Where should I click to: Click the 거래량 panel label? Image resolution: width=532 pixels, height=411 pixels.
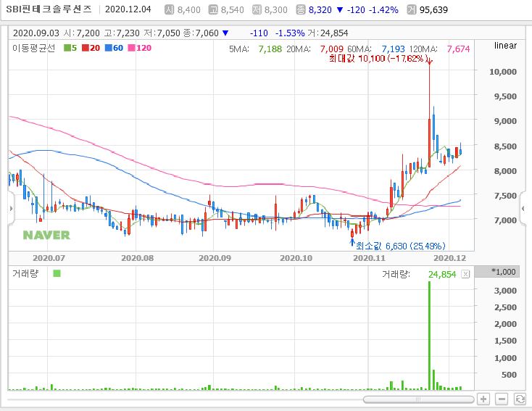pyautogui.click(x=25, y=273)
